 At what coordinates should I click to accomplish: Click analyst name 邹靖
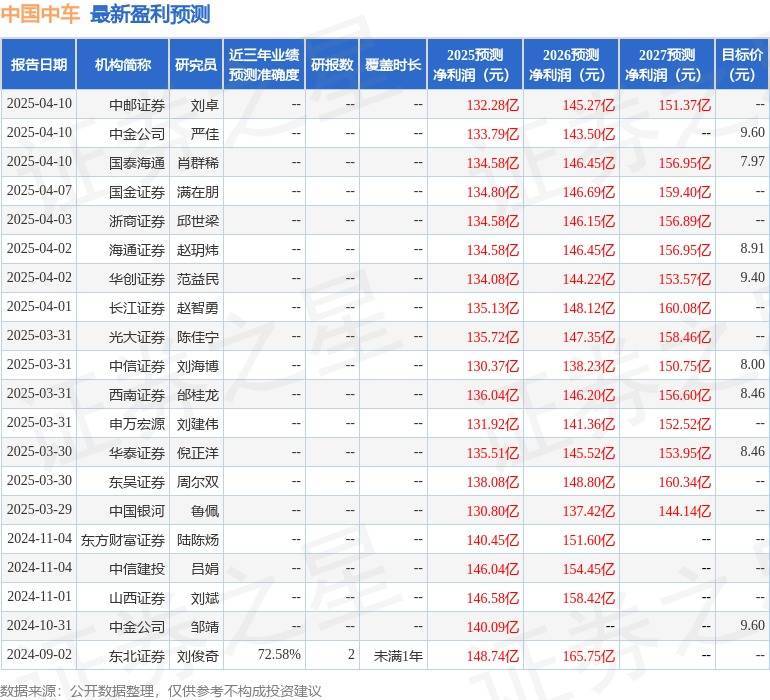(x=205, y=626)
